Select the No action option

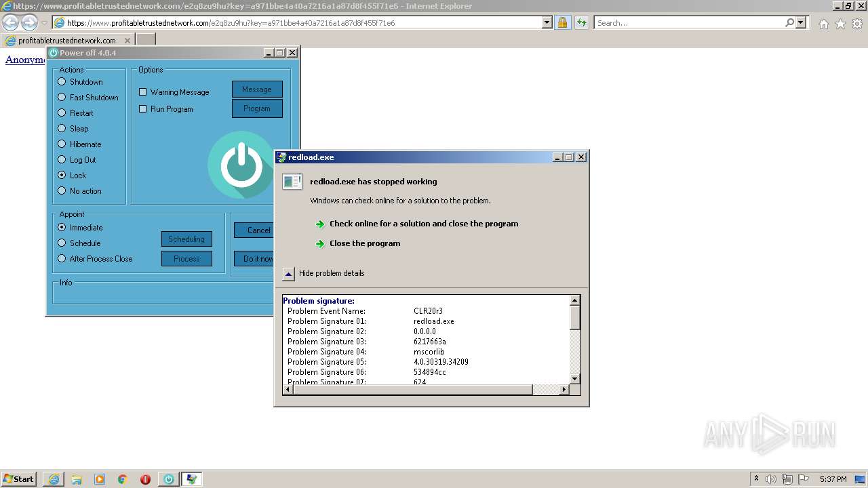62,191
